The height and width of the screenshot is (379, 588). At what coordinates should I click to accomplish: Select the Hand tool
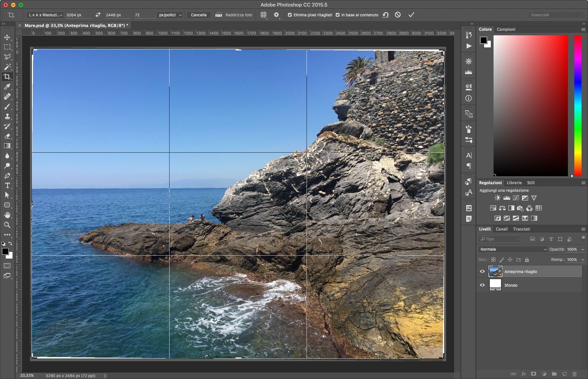(x=7, y=215)
